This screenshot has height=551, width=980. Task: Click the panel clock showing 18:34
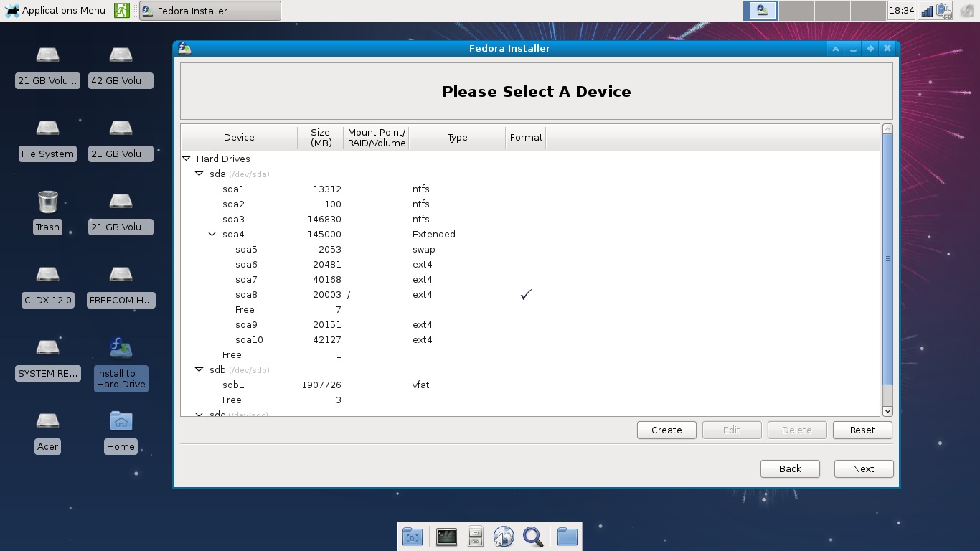pyautogui.click(x=901, y=10)
